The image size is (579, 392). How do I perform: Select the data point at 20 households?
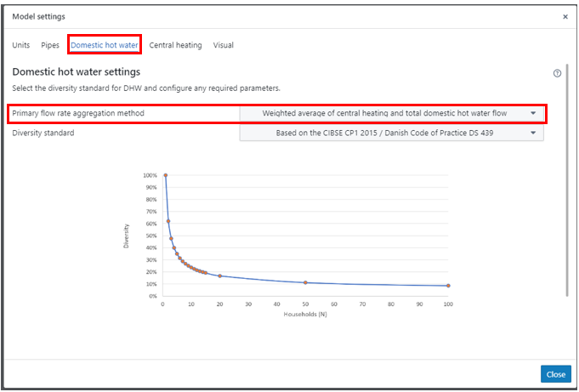pyautogui.click(x=220, y=276)
